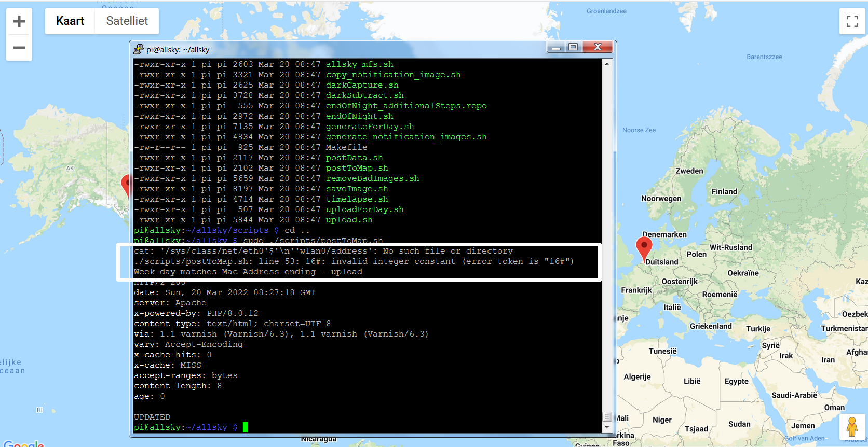Image resolution: width=868 pixels, height=447 pixels.
Task: Click the Finland label on map
Action: coord(724,192)
